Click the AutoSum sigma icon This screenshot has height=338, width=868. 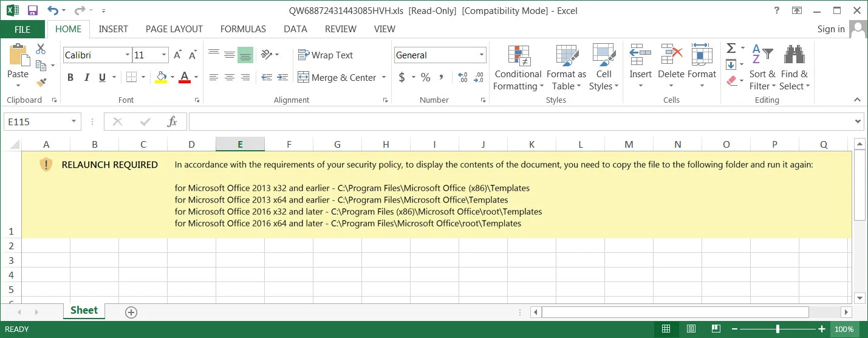coord(731,49)
